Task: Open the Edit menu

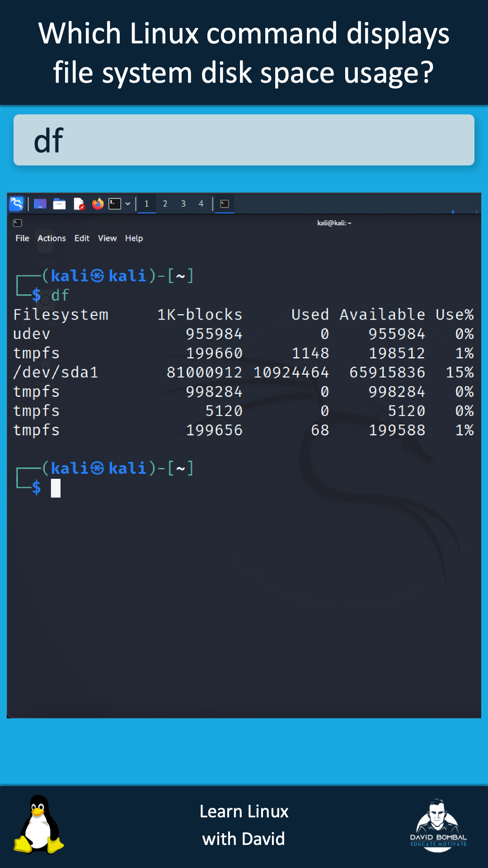Action: coord(82,238)
